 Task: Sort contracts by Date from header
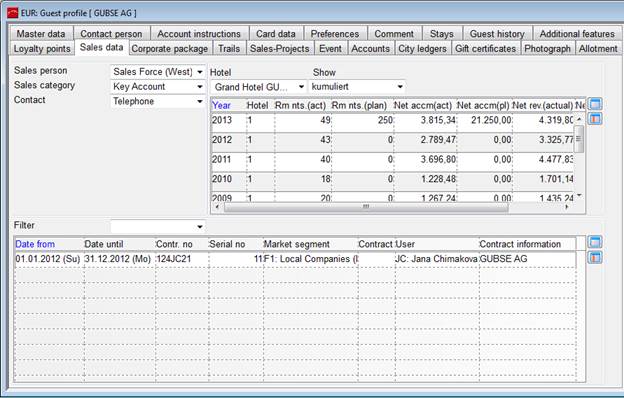click(x=49, y=244)
